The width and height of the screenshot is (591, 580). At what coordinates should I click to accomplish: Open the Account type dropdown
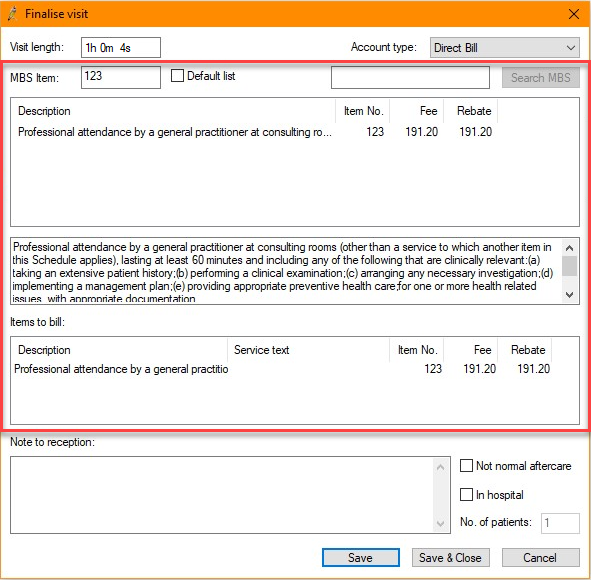(505, 47)
